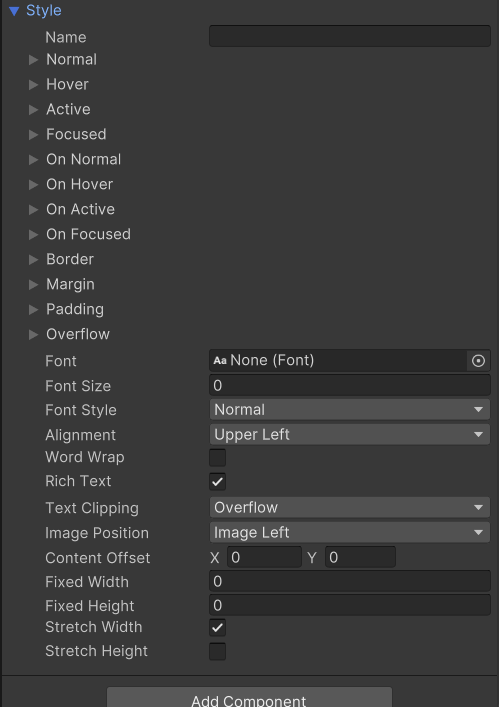Click the Content Offset Y field
The width and height of the screenshot is (499, 707).
click(x=360, y=557)
